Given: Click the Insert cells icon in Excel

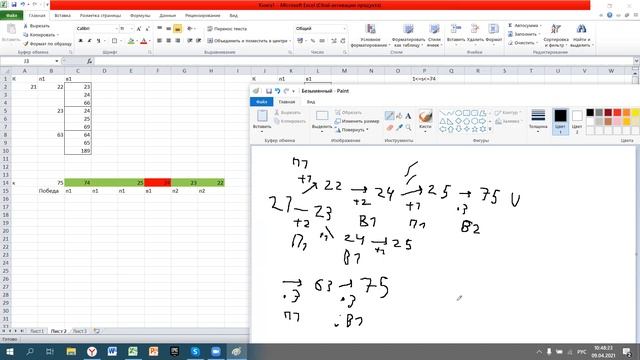Looking at the screenshot, I should click(456, 29).
